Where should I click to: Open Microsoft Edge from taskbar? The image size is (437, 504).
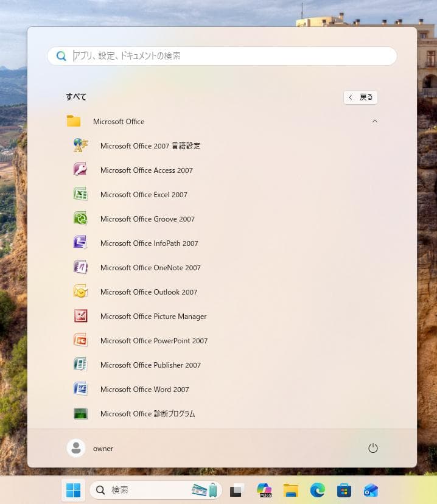click(x=317, y=490)
